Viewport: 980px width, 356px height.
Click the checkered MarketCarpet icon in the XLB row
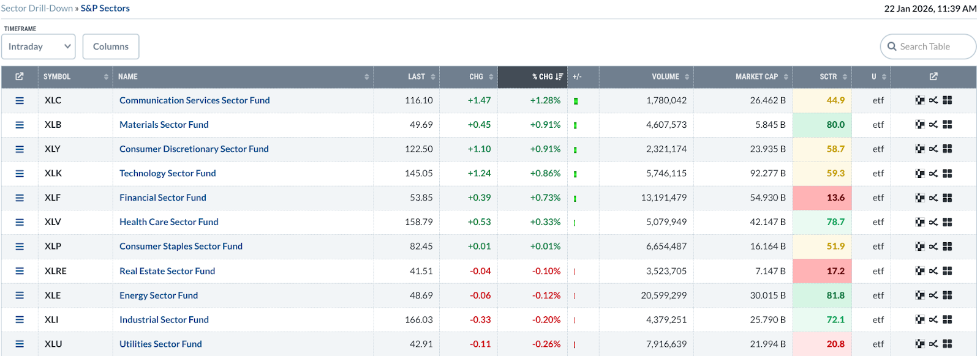(919, 125)
